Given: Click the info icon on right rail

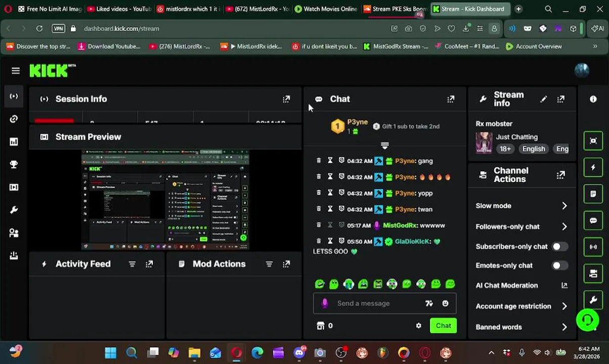Looking at the screenshot, I should tap(593, 99).
